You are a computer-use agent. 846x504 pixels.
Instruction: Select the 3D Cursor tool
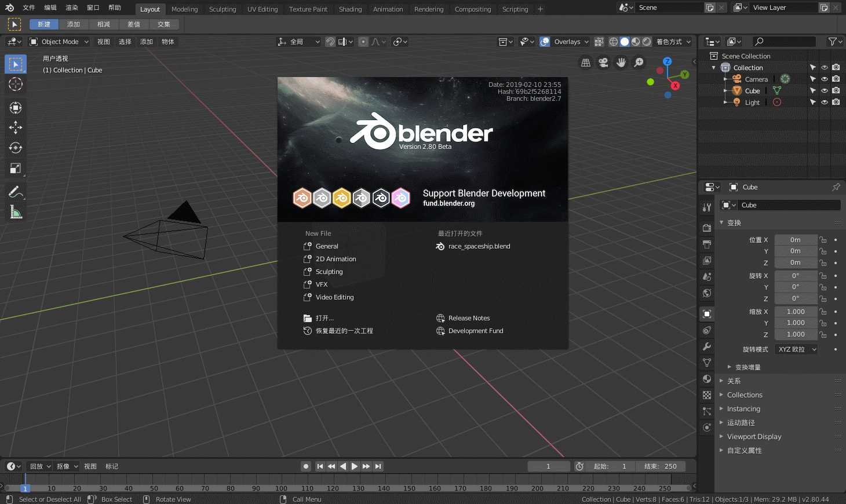coord(16,85)
